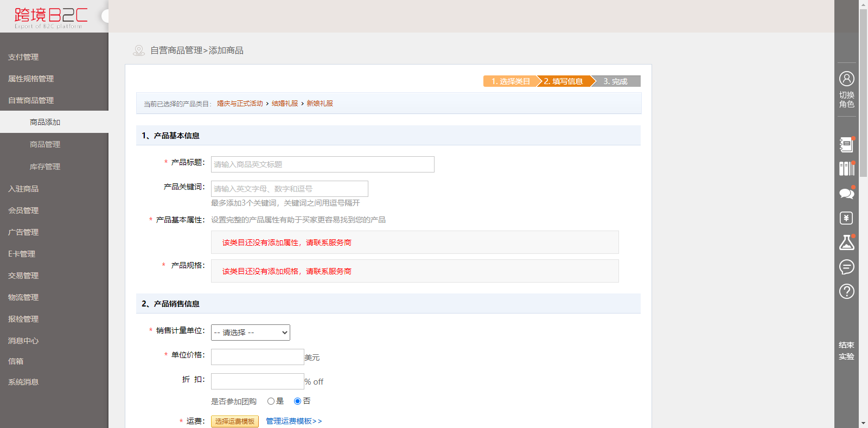The height and width of the screenshot is (428, 868).
Task: Click the yen currency icon
Action: point(846,218)
